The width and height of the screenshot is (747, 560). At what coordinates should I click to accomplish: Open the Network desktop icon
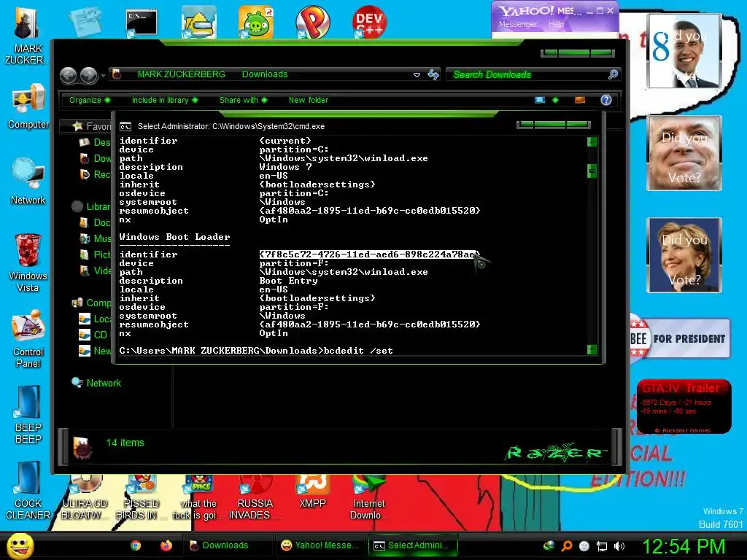point(28,182)
